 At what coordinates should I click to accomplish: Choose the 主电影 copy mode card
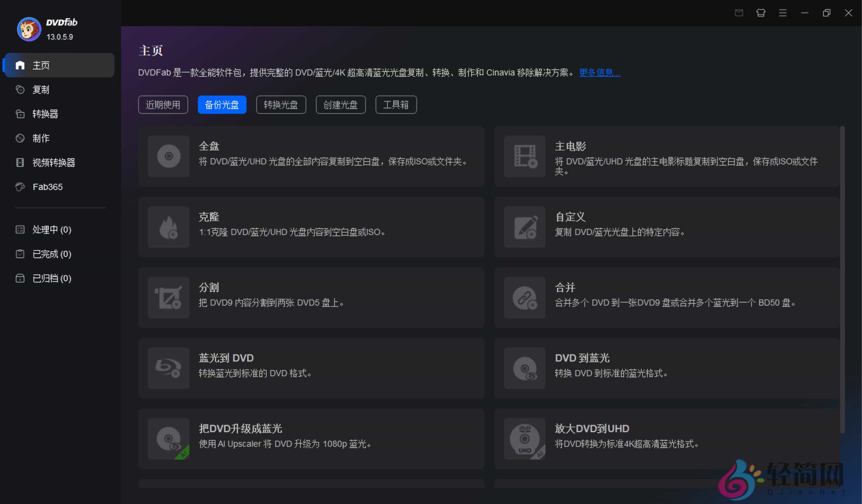click(x=667, y=156)
